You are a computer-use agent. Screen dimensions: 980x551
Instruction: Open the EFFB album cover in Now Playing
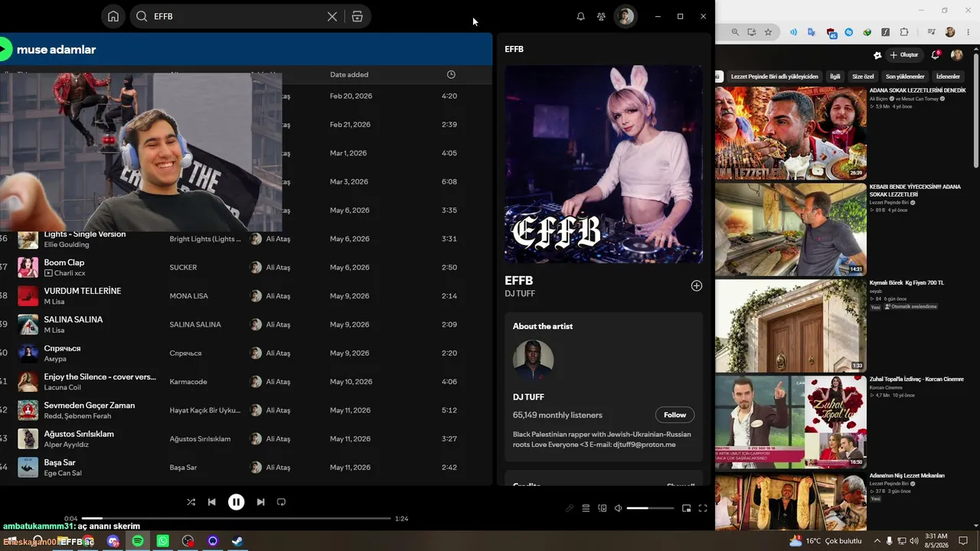click(x=603, y=164)
